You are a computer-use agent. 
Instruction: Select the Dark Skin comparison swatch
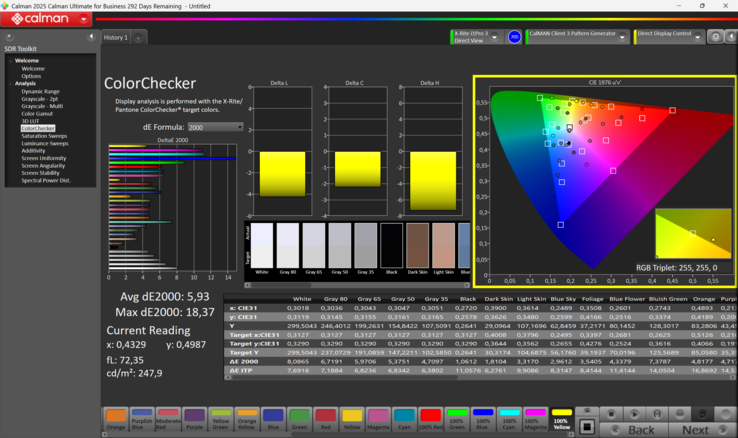[417, 246]
